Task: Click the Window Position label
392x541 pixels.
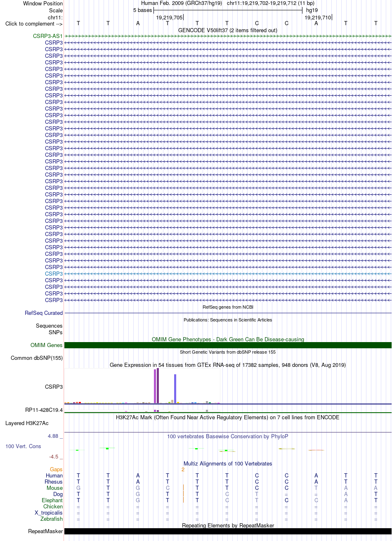Action: (43, 3)
